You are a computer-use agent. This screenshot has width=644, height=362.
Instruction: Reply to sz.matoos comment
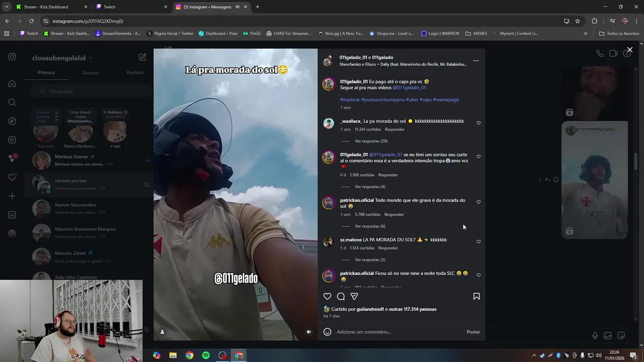(388, 248)
